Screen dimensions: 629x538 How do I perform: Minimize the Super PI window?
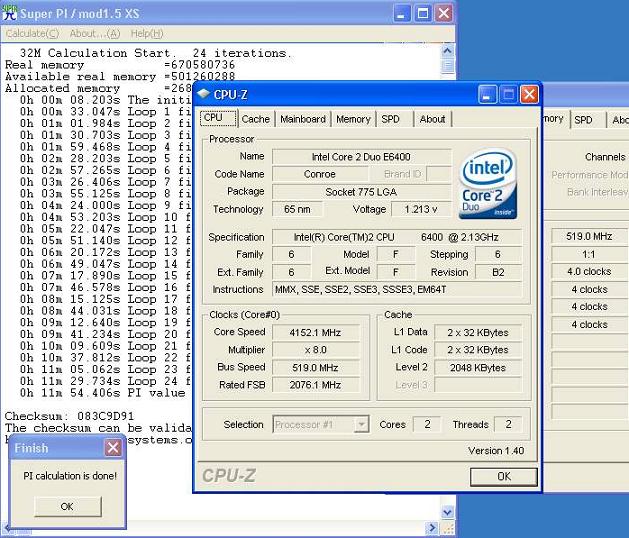402,14
